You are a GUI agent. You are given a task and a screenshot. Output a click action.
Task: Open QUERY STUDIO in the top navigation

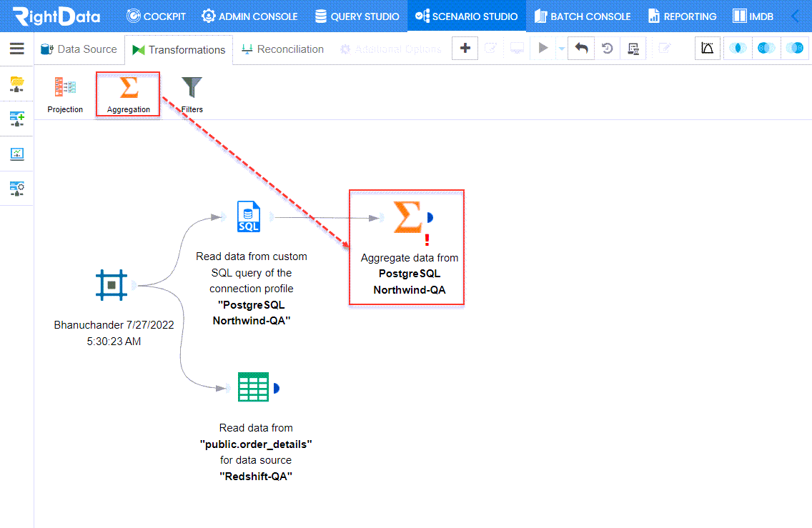tap(357, 16)
